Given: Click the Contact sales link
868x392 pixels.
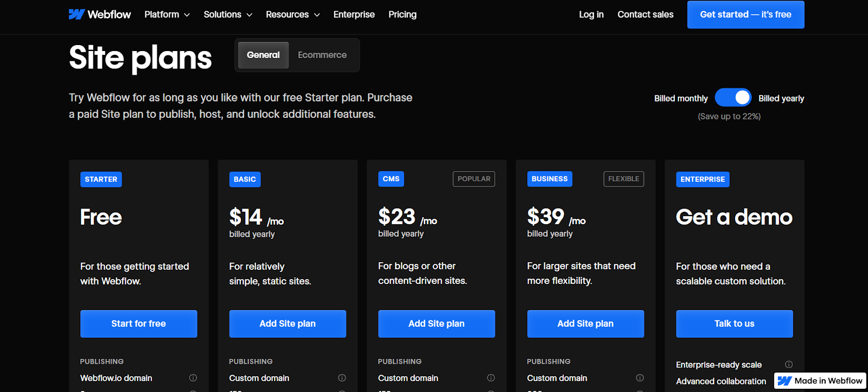Looking at the screenshot, I should tap(646, 15).
